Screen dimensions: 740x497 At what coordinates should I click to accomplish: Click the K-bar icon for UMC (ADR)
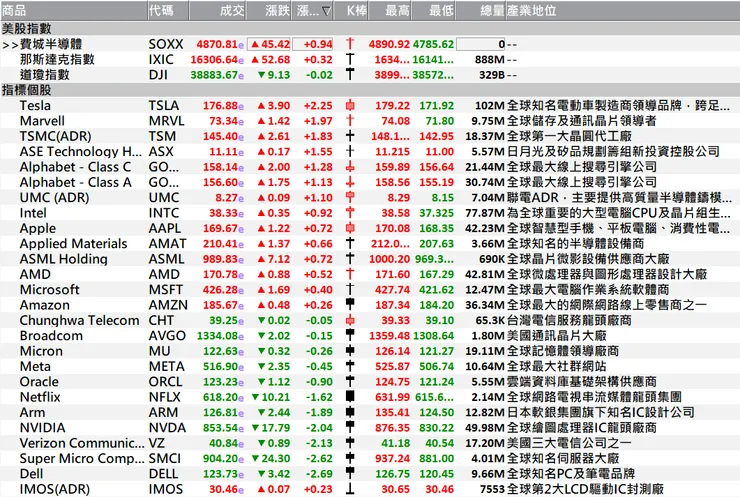click(x=350, y=197)
